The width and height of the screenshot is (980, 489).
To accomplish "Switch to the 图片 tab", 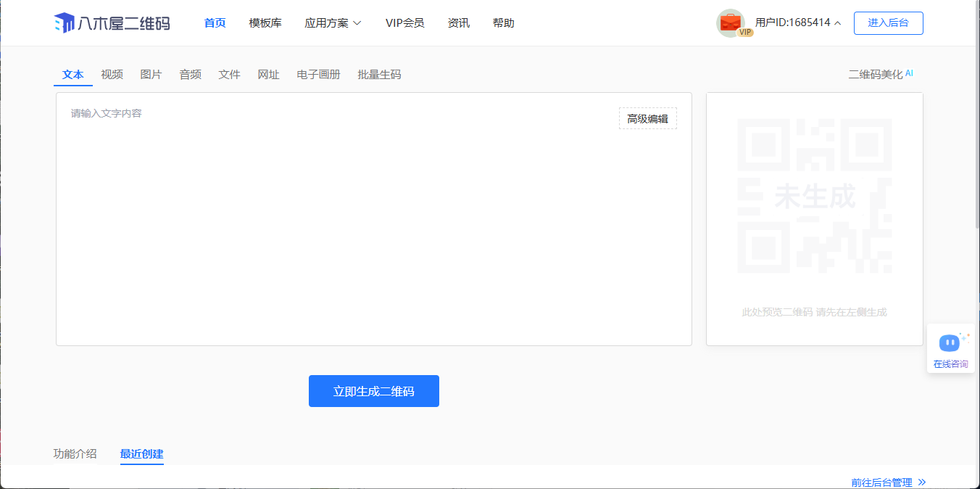I will pyautogui.click(x=151, y=75).
